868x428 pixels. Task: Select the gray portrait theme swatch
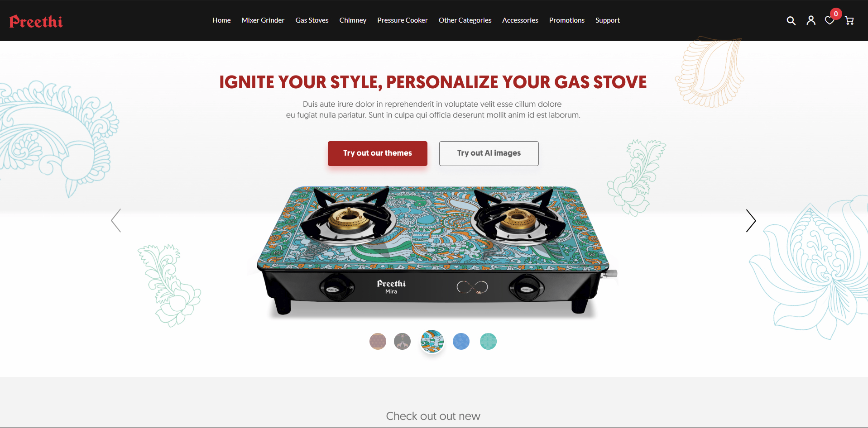pyautogui.click(x=402, y=341)
